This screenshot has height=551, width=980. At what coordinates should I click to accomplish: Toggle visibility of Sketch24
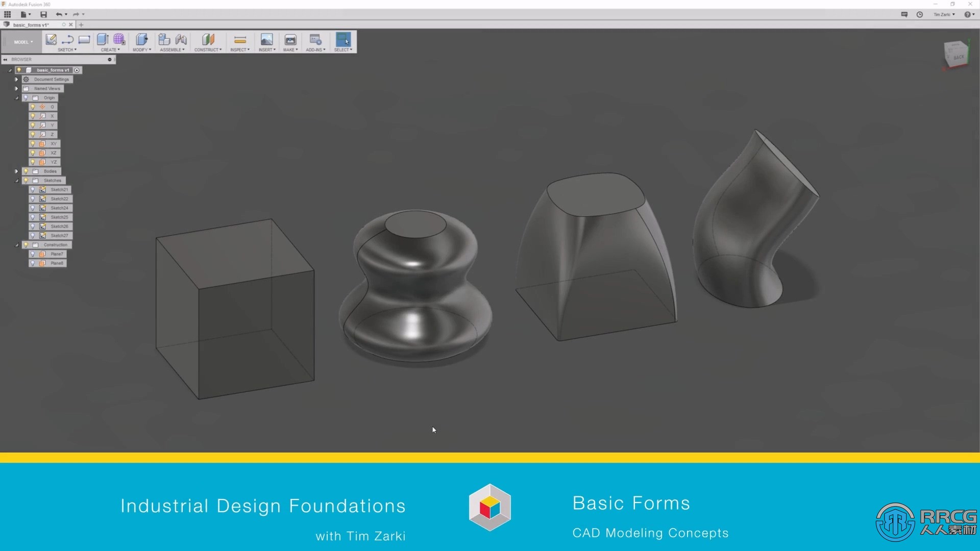(33, 208)
